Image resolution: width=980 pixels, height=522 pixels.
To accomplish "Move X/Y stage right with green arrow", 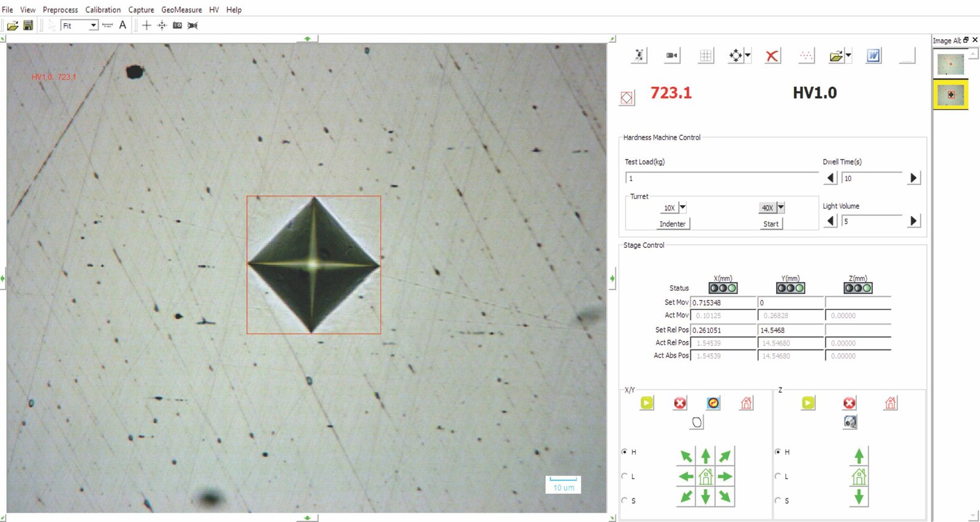I will [725, 476].
